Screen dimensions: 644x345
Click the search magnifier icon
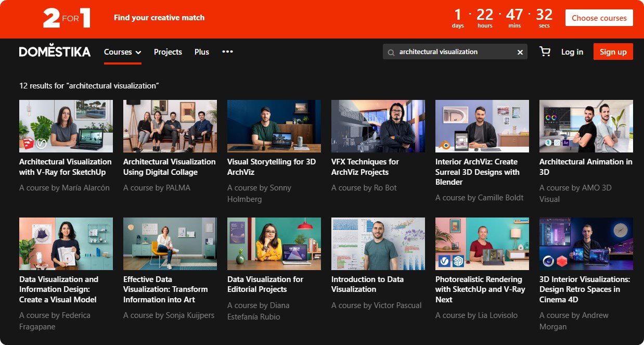point(391,52)
